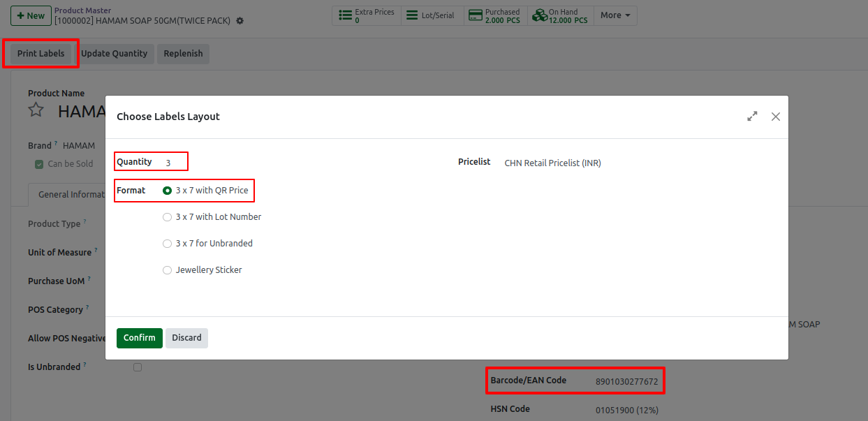868x421 pixels.
Task: Expand the dialog to full screen
Action: [752, 117]
